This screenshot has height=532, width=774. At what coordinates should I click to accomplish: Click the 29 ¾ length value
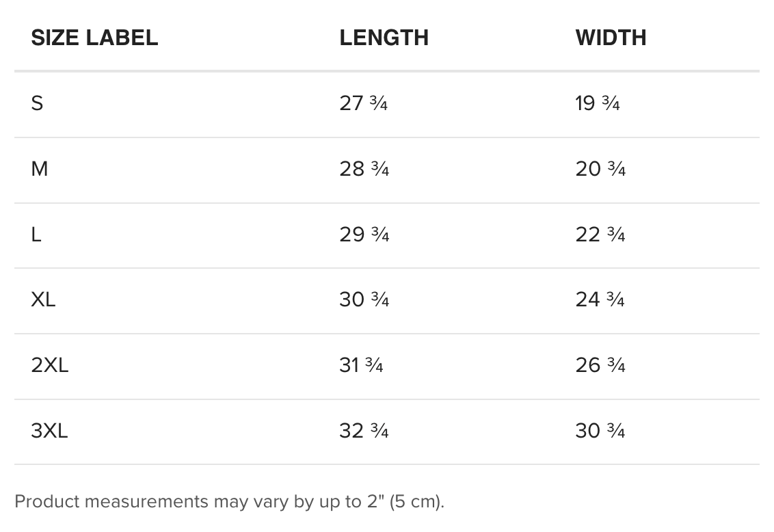coord(364,235)
